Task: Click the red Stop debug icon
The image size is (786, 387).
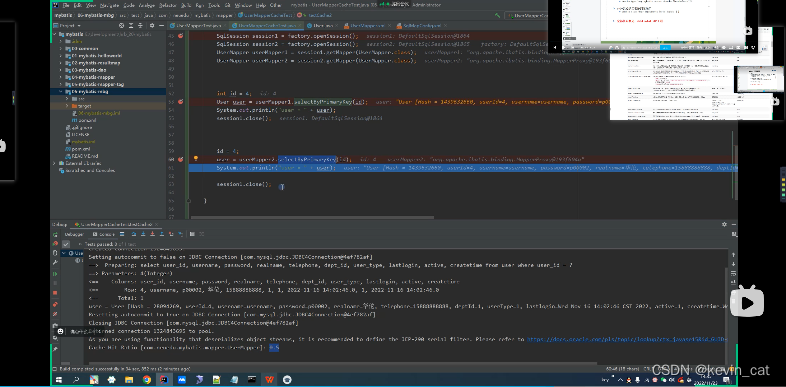Action: click(55, 293)
